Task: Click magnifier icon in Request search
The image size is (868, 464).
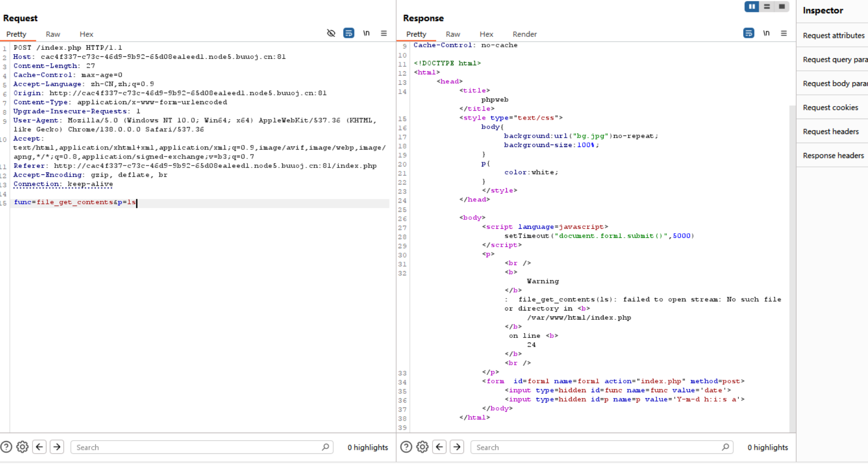Action: (x=325, y=447)
